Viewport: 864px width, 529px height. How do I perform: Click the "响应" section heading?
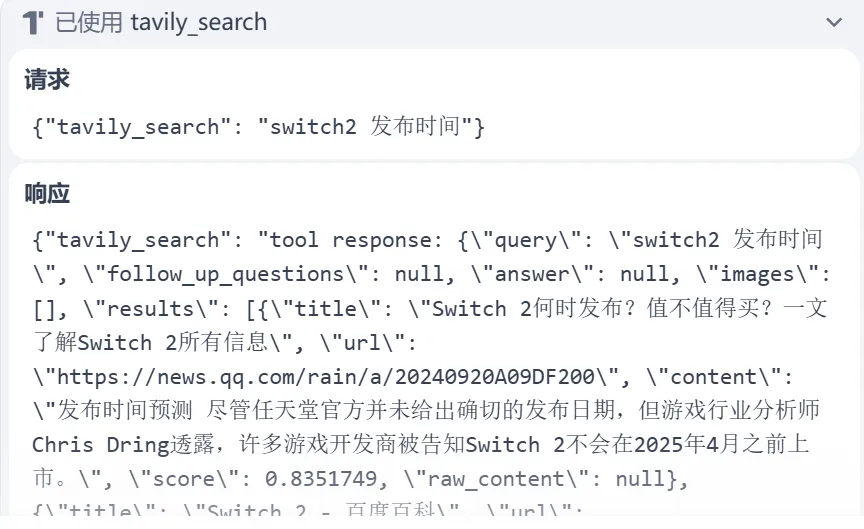(x=47, y=194)
